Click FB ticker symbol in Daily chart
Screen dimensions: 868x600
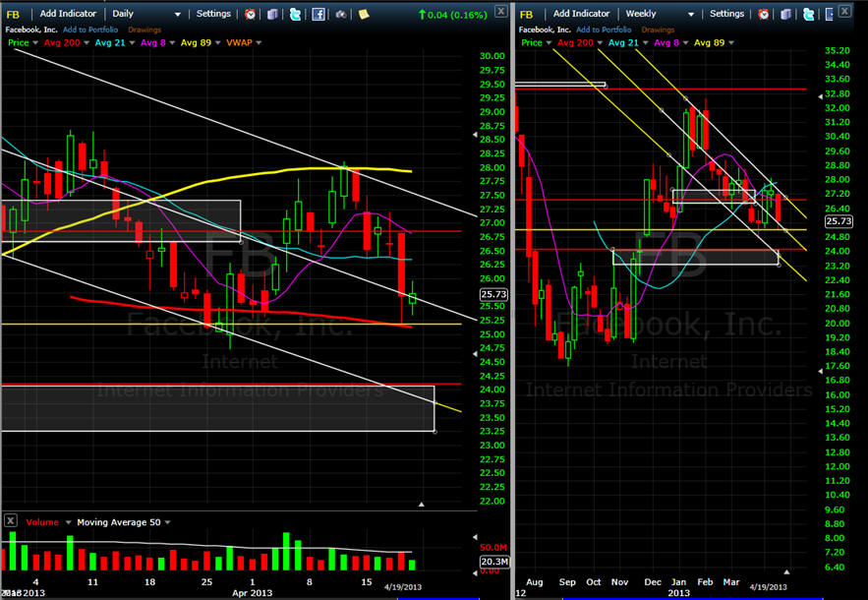pos(13,15)
